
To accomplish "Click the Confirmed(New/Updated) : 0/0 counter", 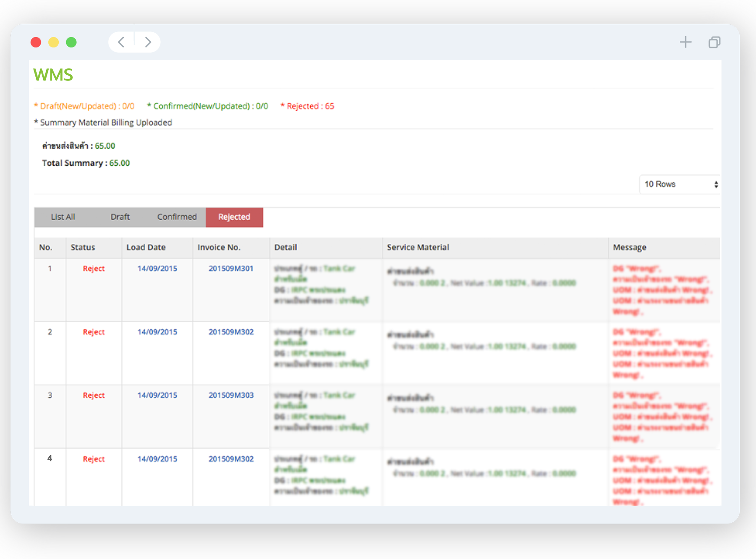I will click(207, 106).
